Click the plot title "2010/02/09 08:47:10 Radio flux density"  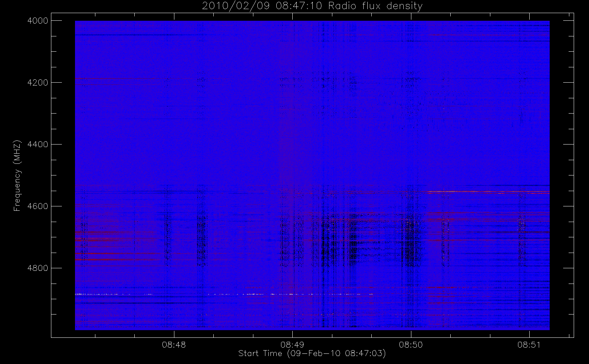click(x=312, y=6)
